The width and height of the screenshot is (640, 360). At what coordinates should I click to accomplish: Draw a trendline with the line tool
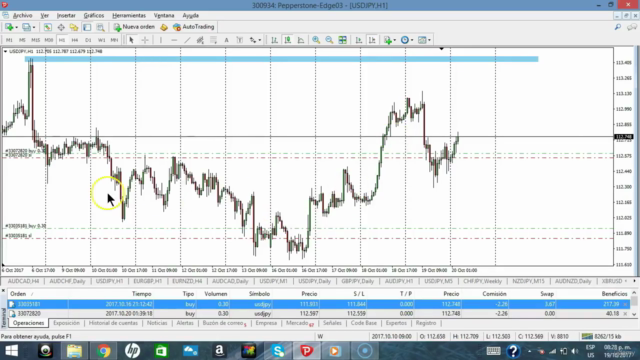tap(187, 40)
